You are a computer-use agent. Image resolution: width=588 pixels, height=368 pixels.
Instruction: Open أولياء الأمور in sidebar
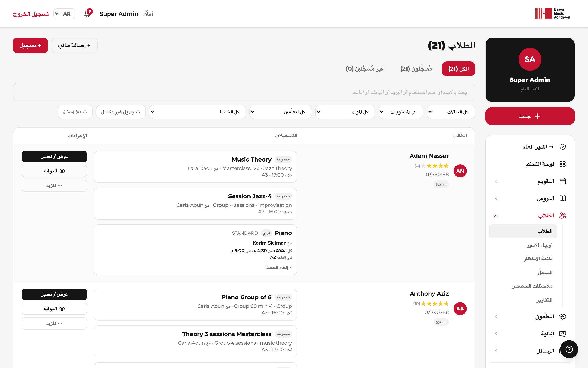coord(540,245)
